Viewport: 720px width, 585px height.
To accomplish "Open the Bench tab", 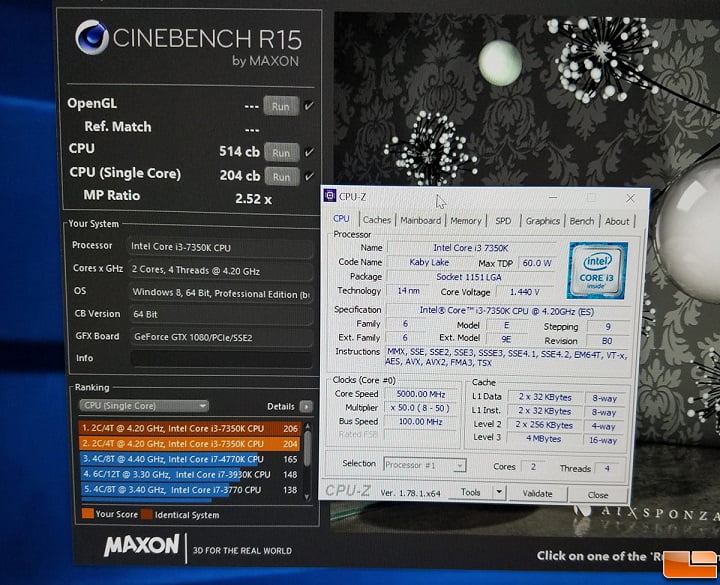I will click(x=581, y=221).
